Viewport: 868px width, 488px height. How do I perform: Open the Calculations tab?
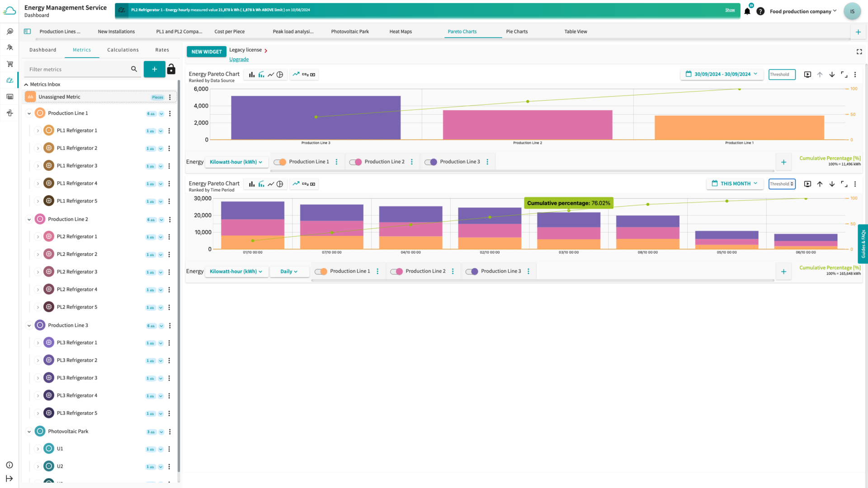point(123,50)
